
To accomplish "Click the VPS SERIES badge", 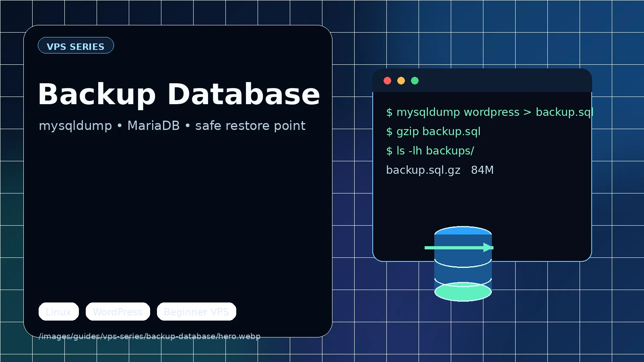I will tap(76, 45).
